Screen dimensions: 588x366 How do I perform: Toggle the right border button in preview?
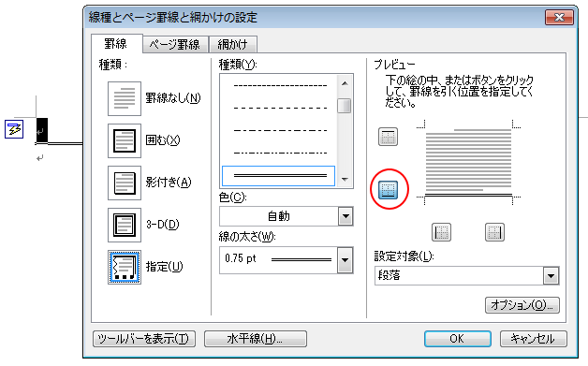tap(494, 232)
